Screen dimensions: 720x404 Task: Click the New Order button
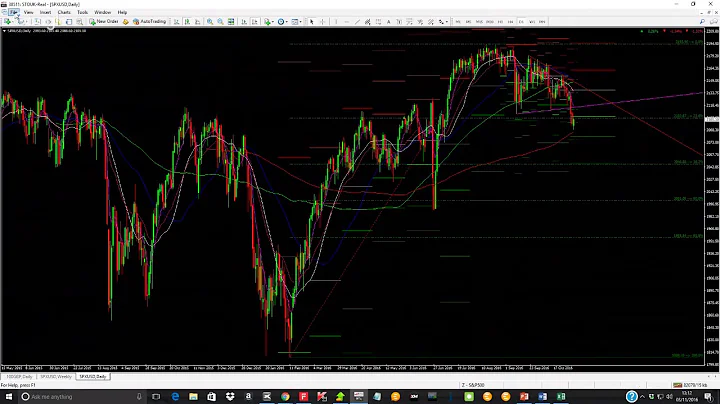coord(104,22)
